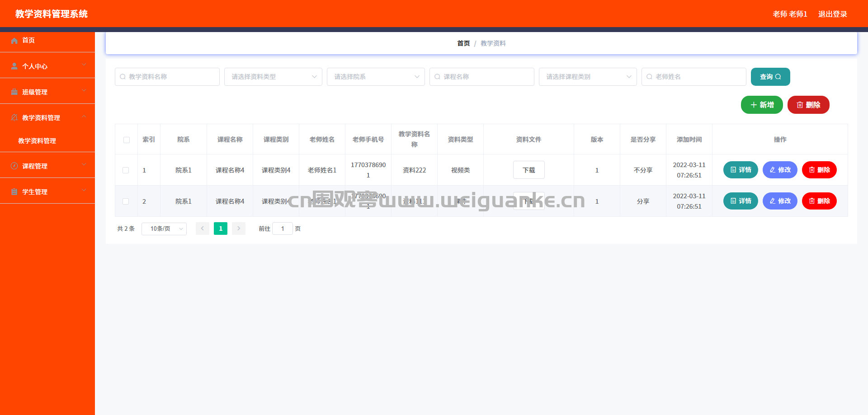This screenshot has width=868, height=415.
Task: Click 教学资料管理系统 title
Action: point(52,14)
